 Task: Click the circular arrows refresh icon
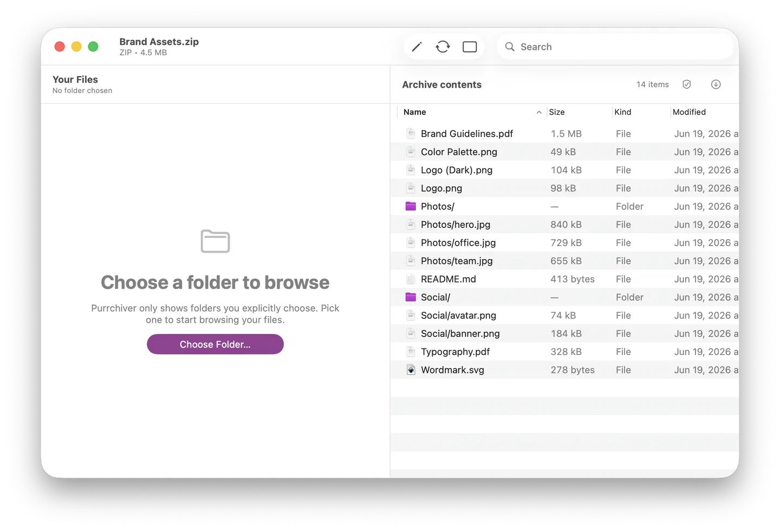pyautogui.click(x=443, y=47)
